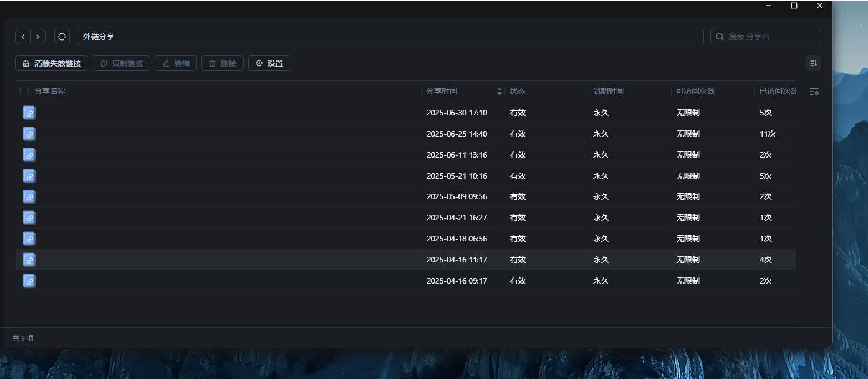This screenshot has height=379, width=868.
Task: Click the date 2025-04-16 11:17
Action: point(457,260)
